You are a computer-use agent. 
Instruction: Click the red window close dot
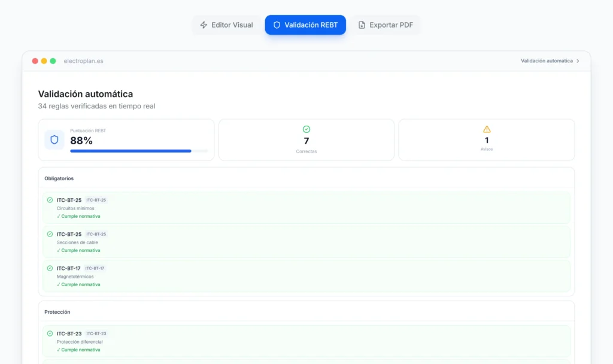35,61
